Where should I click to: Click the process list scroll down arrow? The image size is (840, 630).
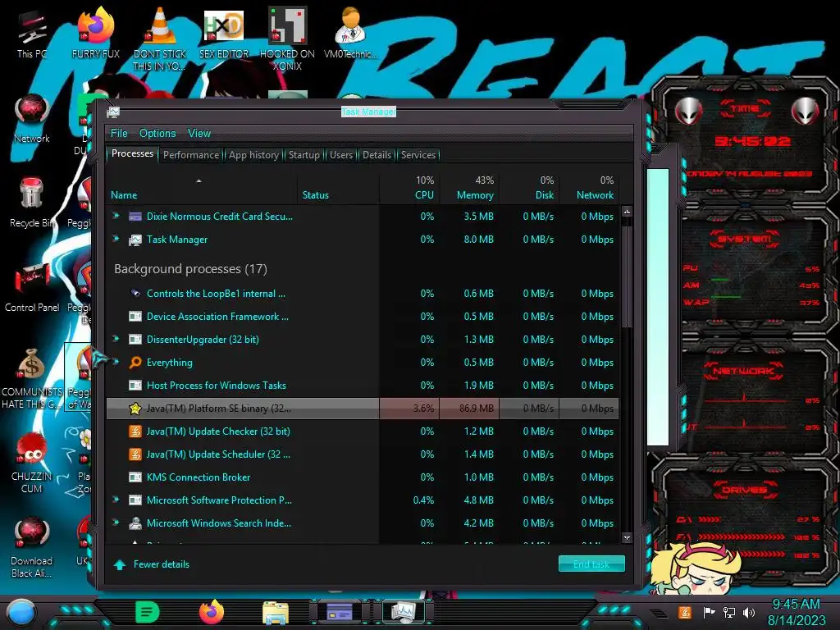click(x=627, y=537)
